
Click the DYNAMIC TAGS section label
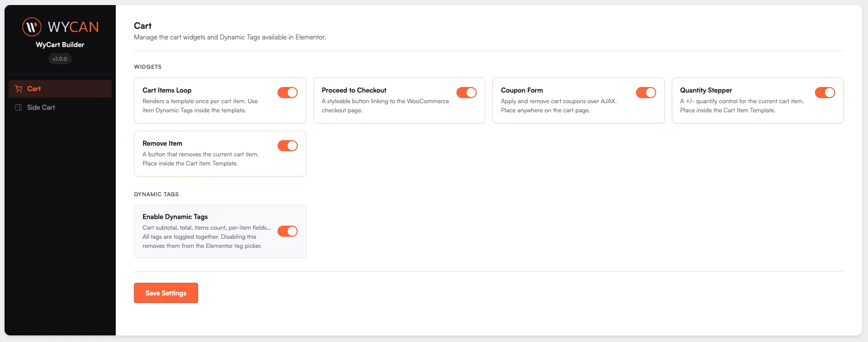pyautogui.click(x=156, y=194)
